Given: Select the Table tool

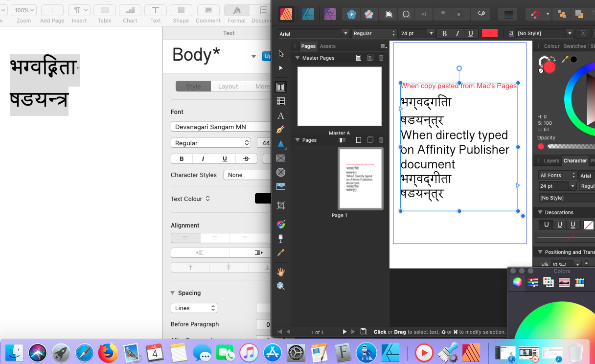Looking at the screenshot, I should (x=281, y=102).
